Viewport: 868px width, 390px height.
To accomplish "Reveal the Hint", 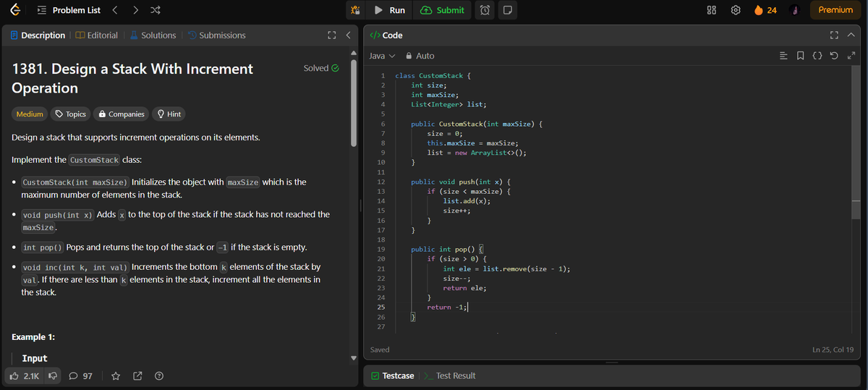I will [x=169, y=114].
